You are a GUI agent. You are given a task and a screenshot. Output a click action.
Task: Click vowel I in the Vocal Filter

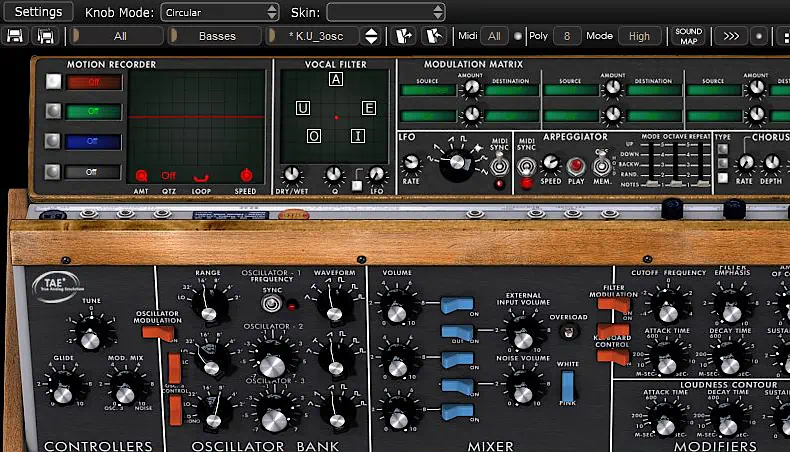coord(358,136)
